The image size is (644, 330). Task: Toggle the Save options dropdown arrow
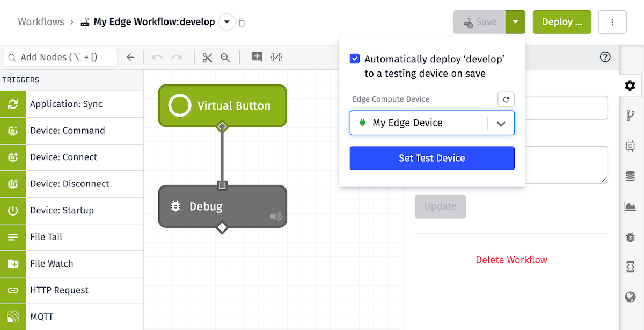(515, 22)
